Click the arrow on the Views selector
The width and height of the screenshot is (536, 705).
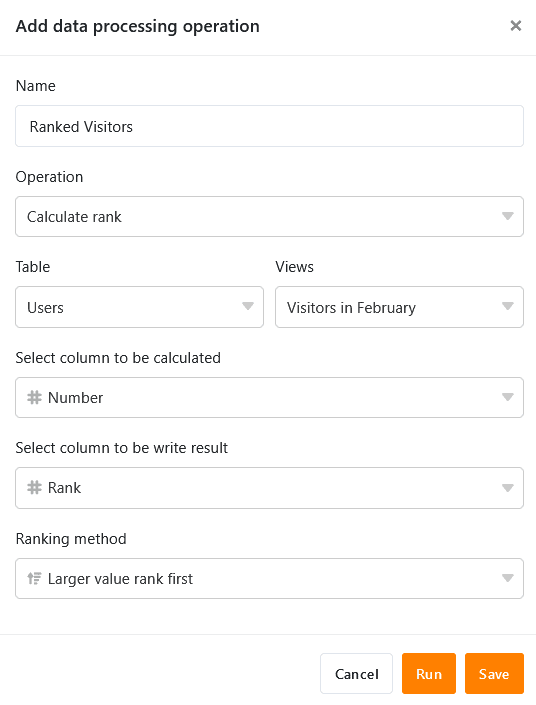pyautogui.click(x=508, y=306)
